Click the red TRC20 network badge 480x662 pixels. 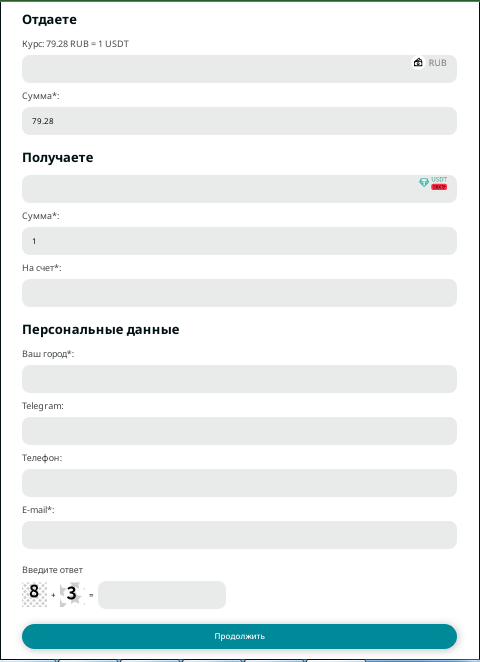point(439,187)
